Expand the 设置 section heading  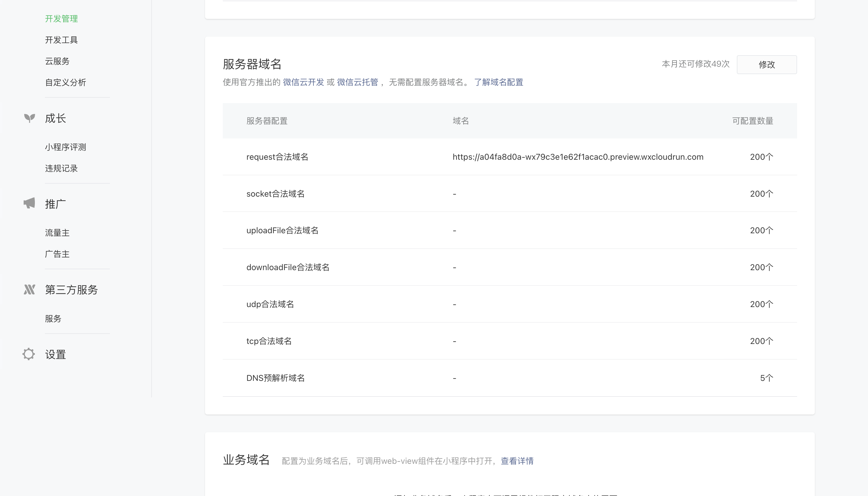pos(55,354)
